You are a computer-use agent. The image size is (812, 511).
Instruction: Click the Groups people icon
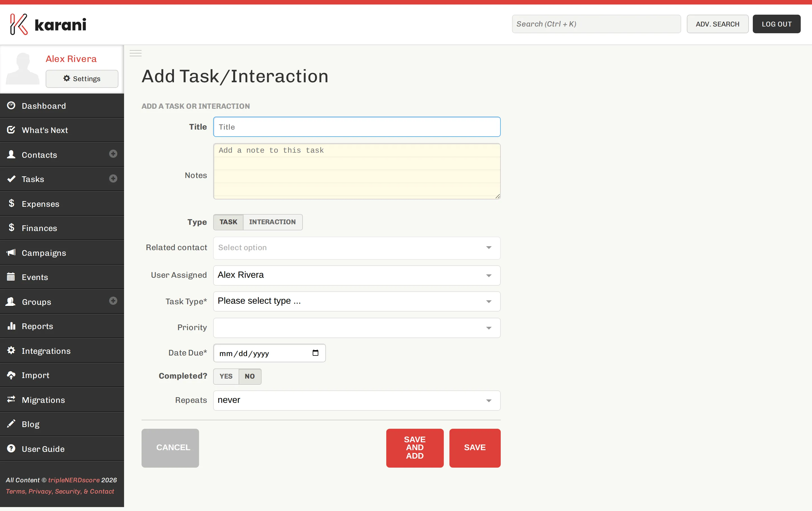(10, 301)
